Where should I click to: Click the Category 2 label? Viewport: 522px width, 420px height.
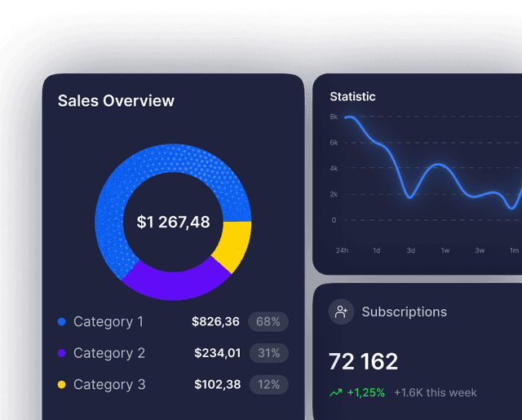109,353
